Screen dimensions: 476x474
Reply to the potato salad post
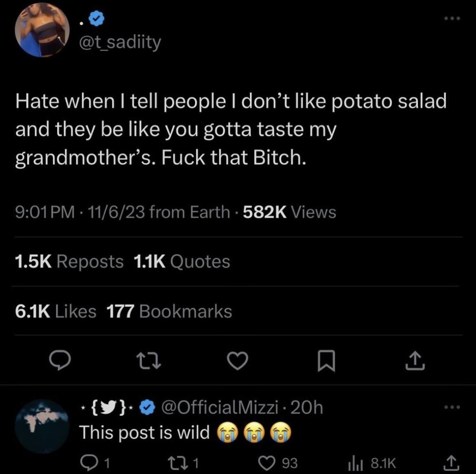click(x=60, y=361)
